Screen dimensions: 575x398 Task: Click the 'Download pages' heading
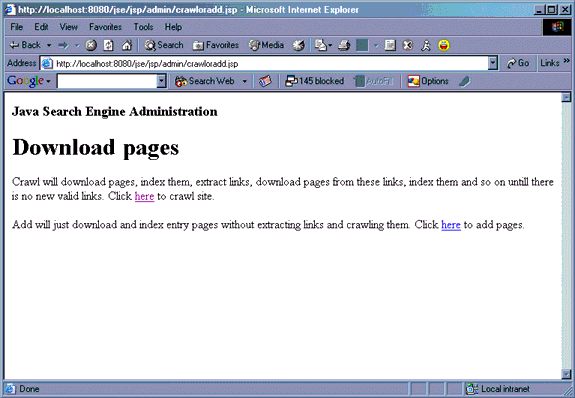(x=96, y=147)
